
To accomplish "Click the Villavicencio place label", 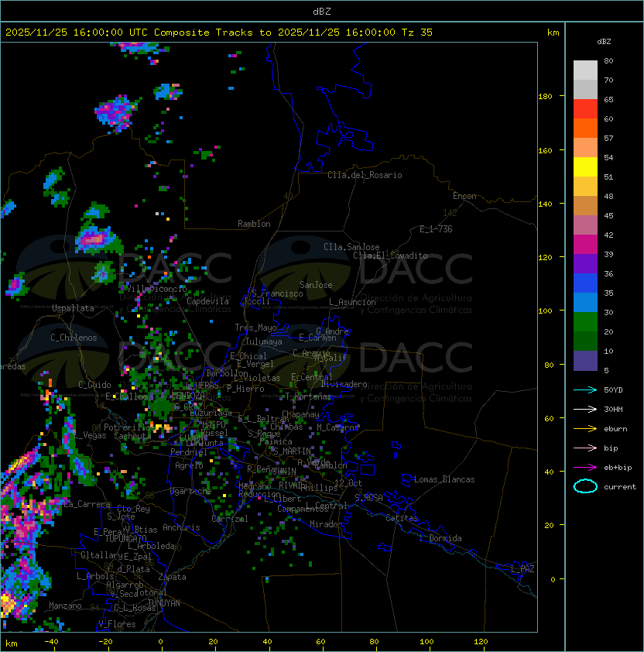I will coord(156,289).
